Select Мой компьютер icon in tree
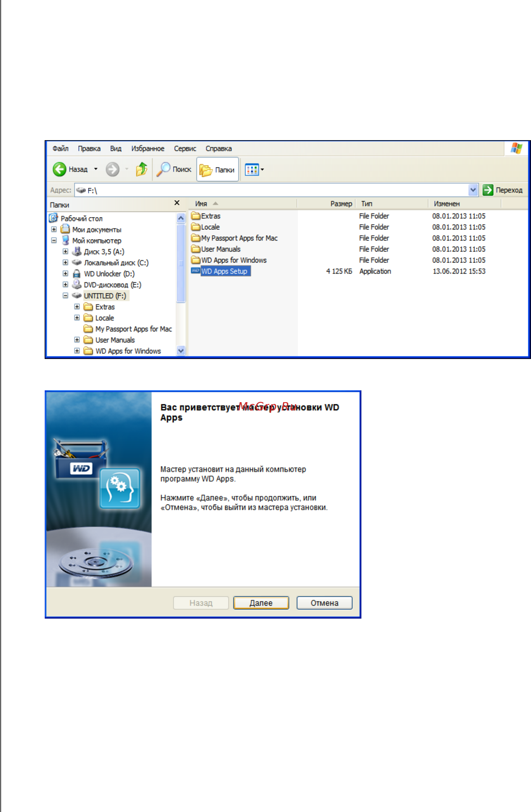Screen dimensions: 531x812 tap(65, 240)
